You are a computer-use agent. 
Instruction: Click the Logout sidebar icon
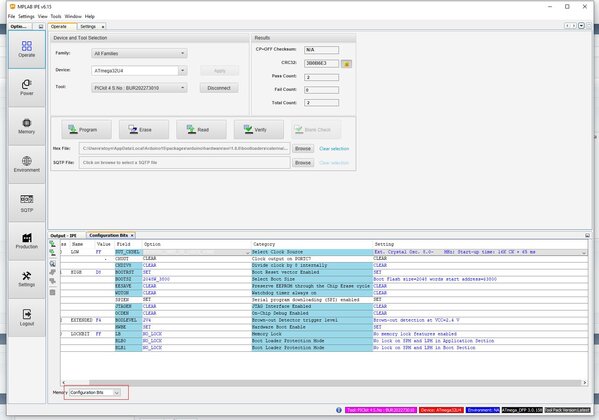pyautogui.click(x=27, y=318)
